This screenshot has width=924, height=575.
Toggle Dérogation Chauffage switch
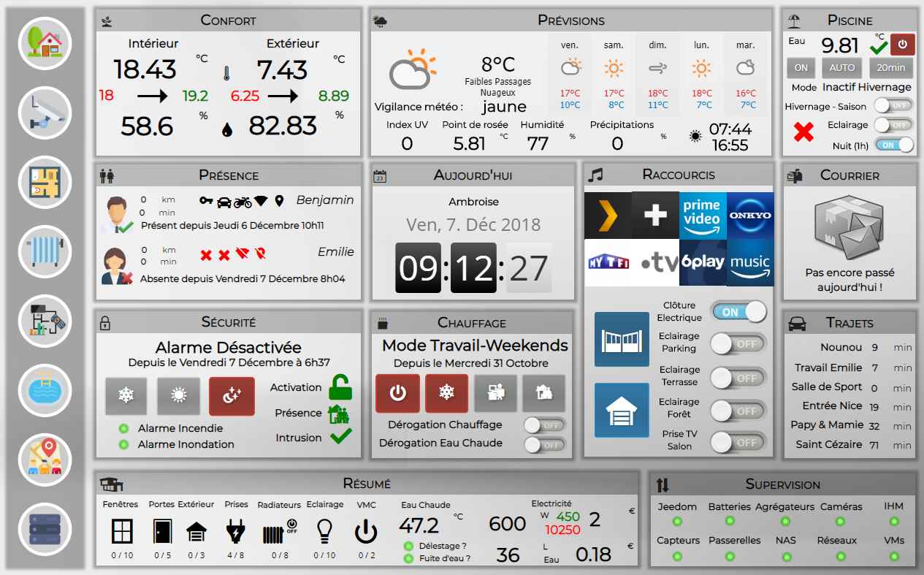[544, 425]
